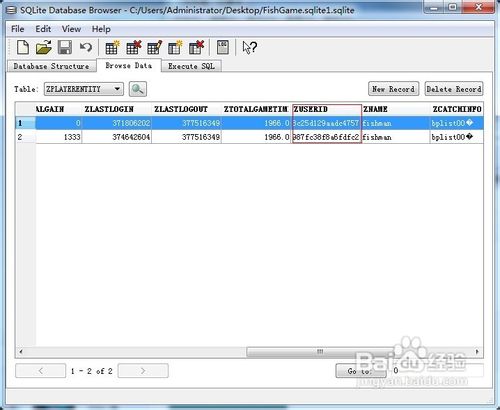Click the horizontal scrollbar thumb
500x410 pixels.
click(x=320, y=352)
